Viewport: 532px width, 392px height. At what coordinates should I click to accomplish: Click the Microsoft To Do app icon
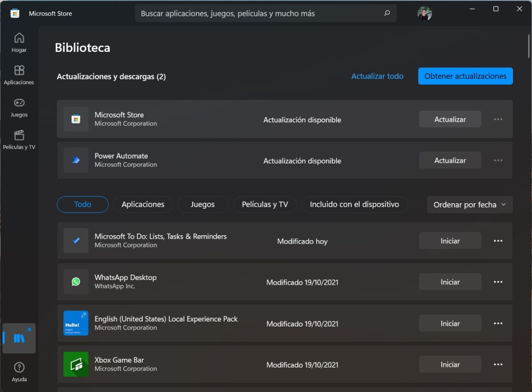pyautogui.click(x=76, y=241)
